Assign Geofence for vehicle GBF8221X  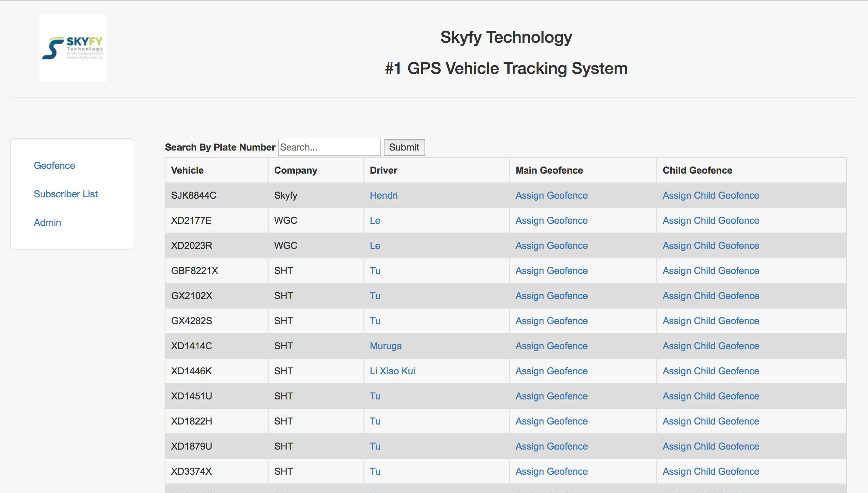pos(551,271)
